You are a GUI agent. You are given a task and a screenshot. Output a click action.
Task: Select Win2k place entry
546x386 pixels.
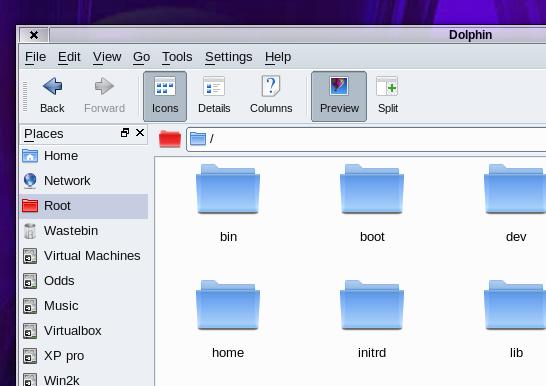[84, 379]
